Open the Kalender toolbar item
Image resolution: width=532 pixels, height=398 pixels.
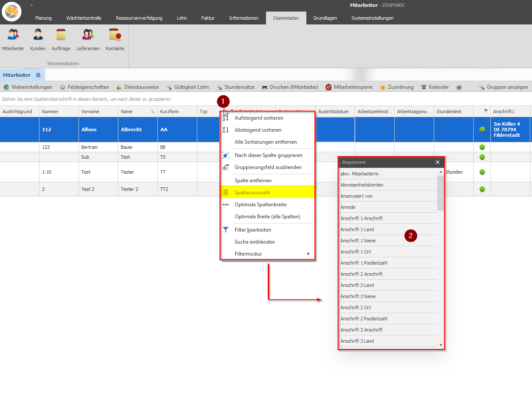[x=435, y=87]
